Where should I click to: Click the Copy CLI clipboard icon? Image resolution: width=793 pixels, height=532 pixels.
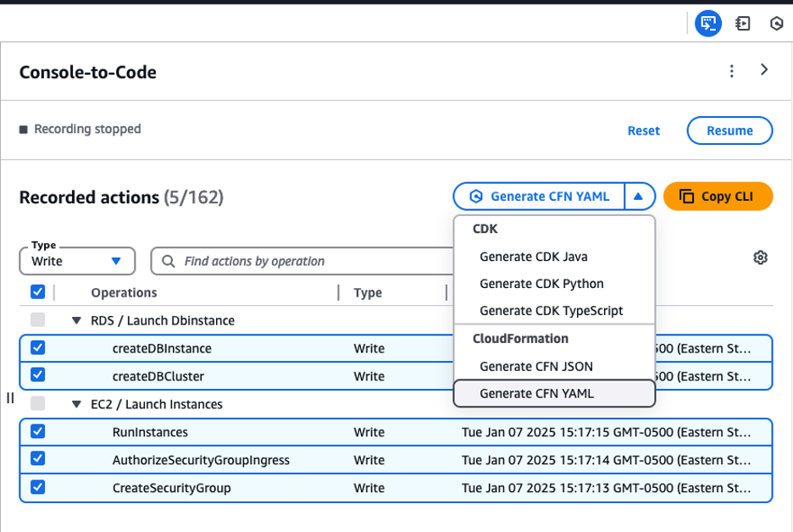pyautogui.click(x=688, y=196)
